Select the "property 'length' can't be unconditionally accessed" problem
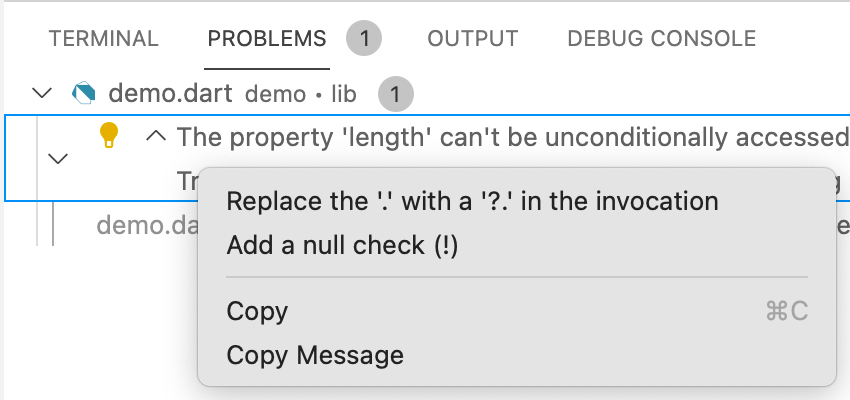This screenshot has height=400, width=850. (x=512, y=137)
